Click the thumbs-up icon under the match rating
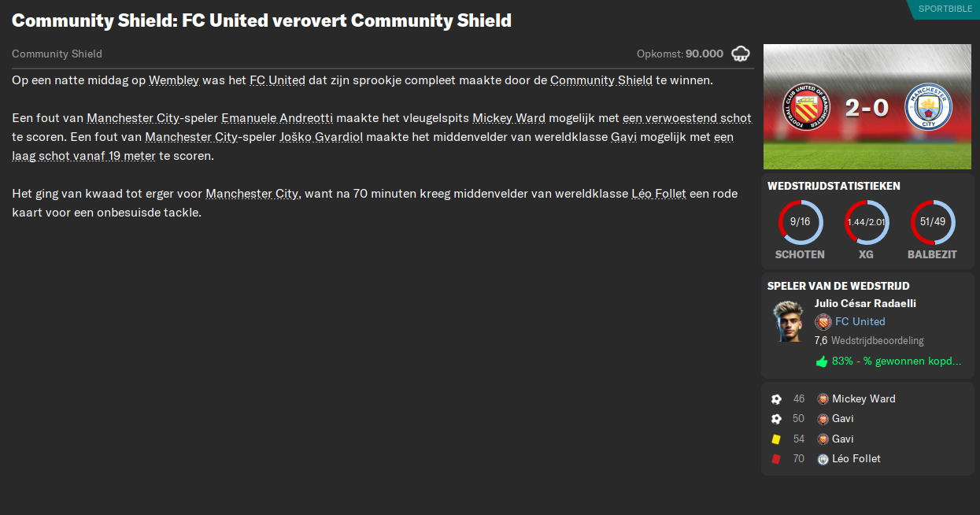Screen dimensions: 980x515 tap(821, 361)
